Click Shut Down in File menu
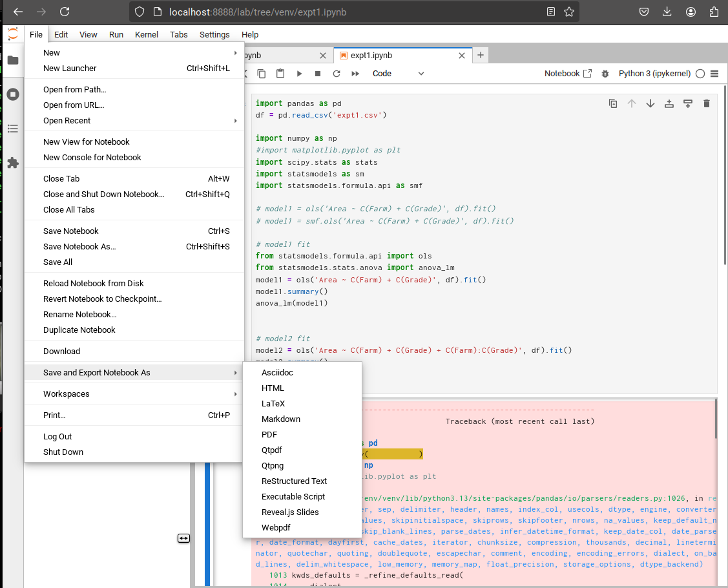Viewport: 728px width, 588px height. tap(134, 452)
